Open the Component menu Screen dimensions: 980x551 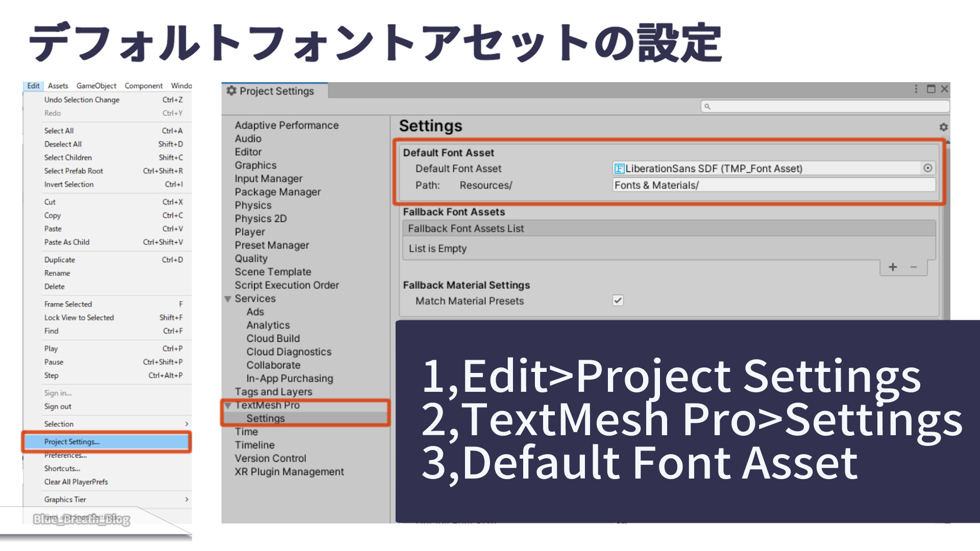[143, 86]
